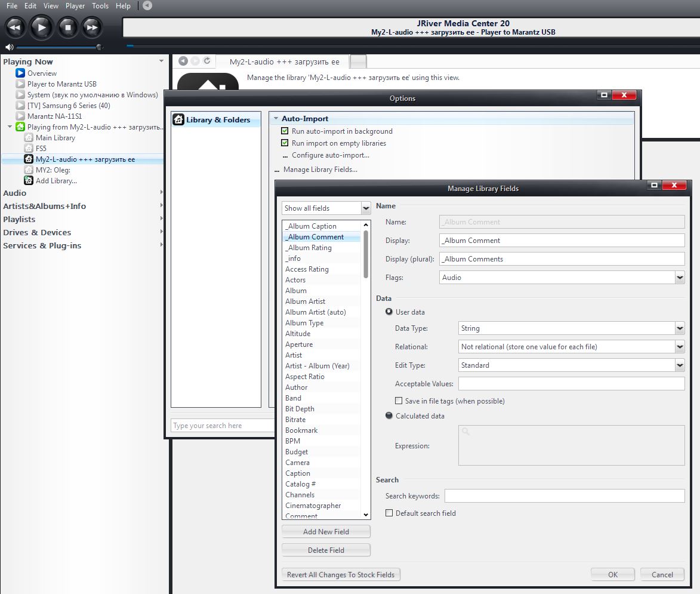The image size is (700, 594).
Task: Click the FS5 library icon
Action: 29,148
